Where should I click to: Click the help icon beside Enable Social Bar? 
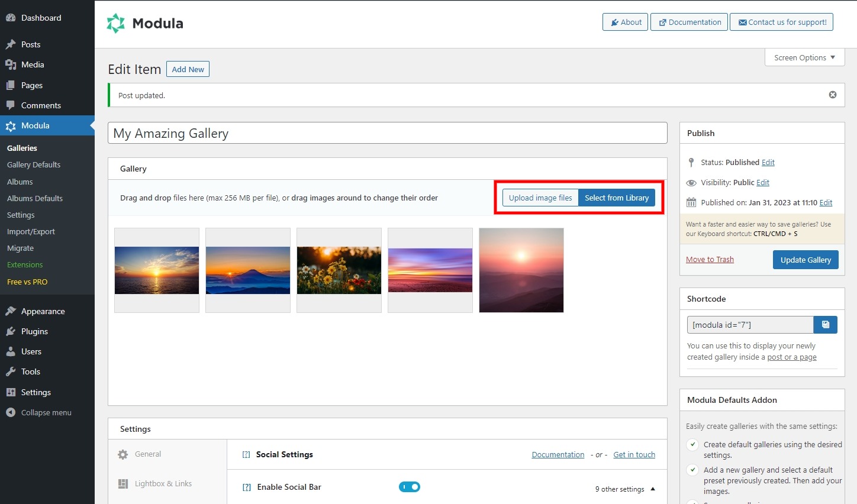[x=246, y=487]
